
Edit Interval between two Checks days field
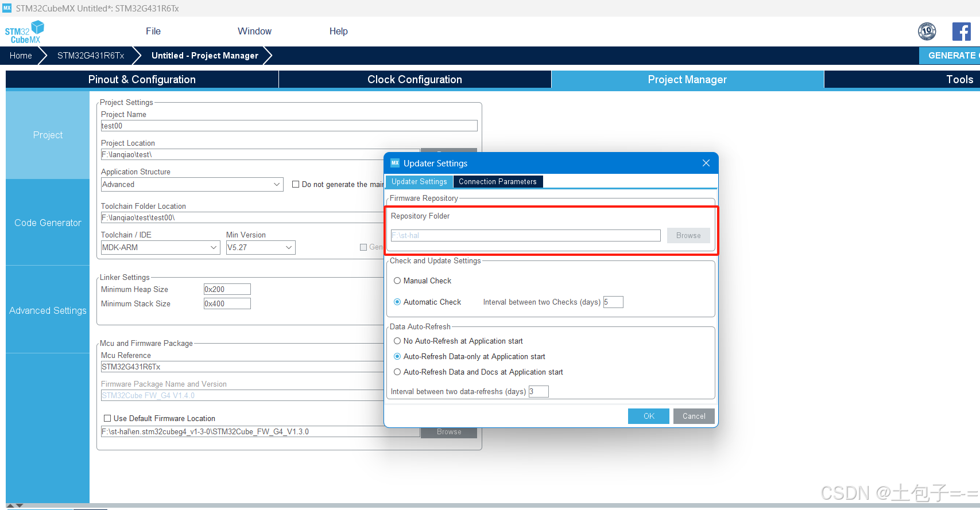tap(613, 302)
